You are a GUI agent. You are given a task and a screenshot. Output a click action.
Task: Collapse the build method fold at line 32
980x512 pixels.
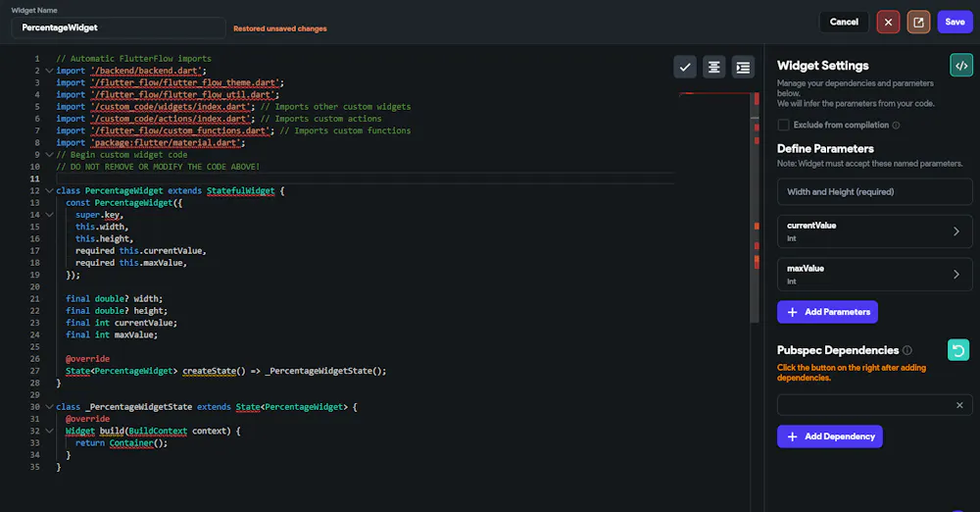coord(49,431)
